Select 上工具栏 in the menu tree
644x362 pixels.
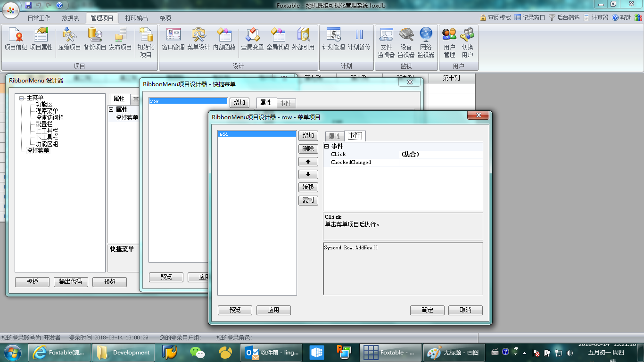coord(47,131)
